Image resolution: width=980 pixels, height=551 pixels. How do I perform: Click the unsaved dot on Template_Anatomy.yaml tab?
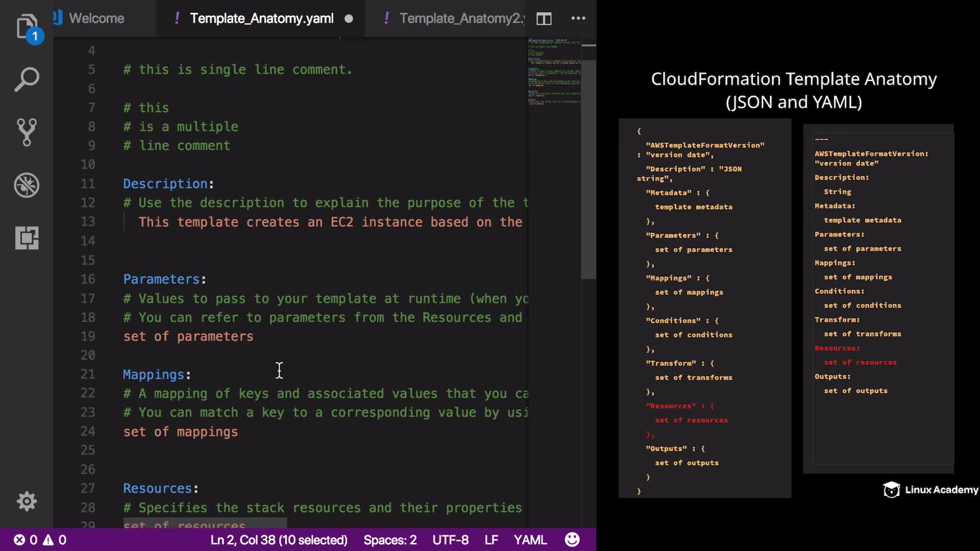(x=349, y=19)
